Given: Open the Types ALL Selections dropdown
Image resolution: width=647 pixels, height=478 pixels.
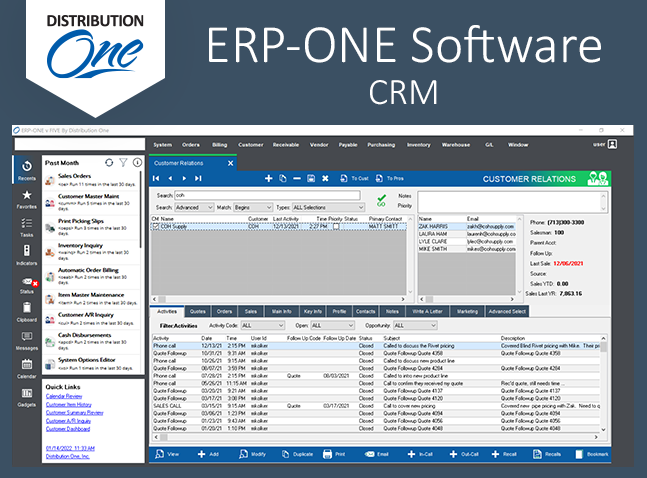Looking at the screenshot, I should click(x=328, y=207).
